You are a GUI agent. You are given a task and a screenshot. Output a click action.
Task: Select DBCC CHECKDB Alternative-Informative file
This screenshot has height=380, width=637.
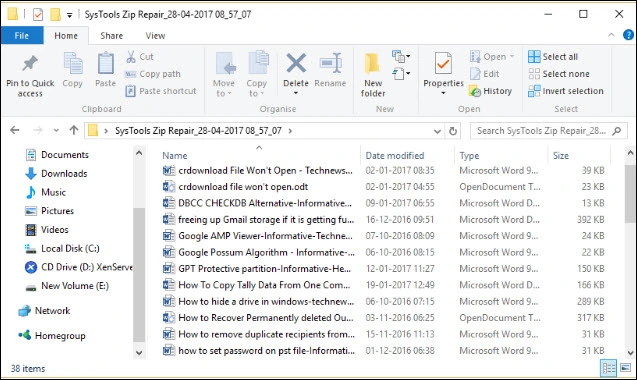point(257,203)
